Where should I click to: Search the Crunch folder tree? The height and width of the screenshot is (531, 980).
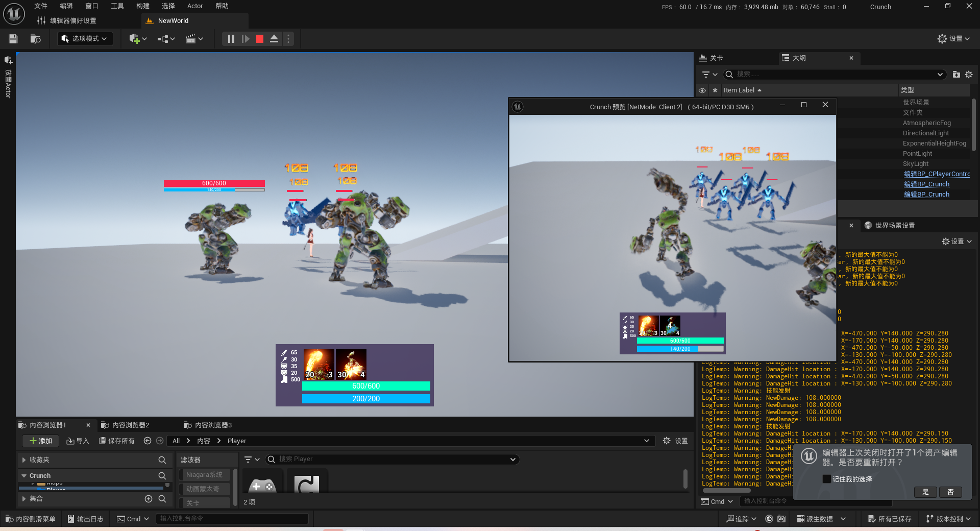tap(162, 476)
